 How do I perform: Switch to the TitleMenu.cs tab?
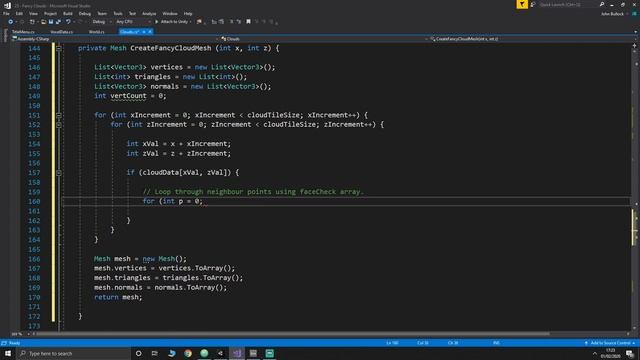click(23, 31)
